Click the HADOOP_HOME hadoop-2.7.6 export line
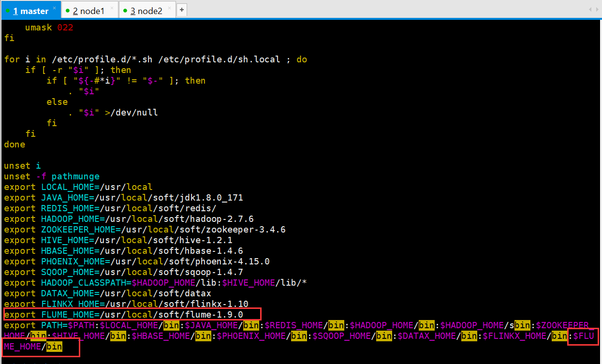 click(129, 219)
